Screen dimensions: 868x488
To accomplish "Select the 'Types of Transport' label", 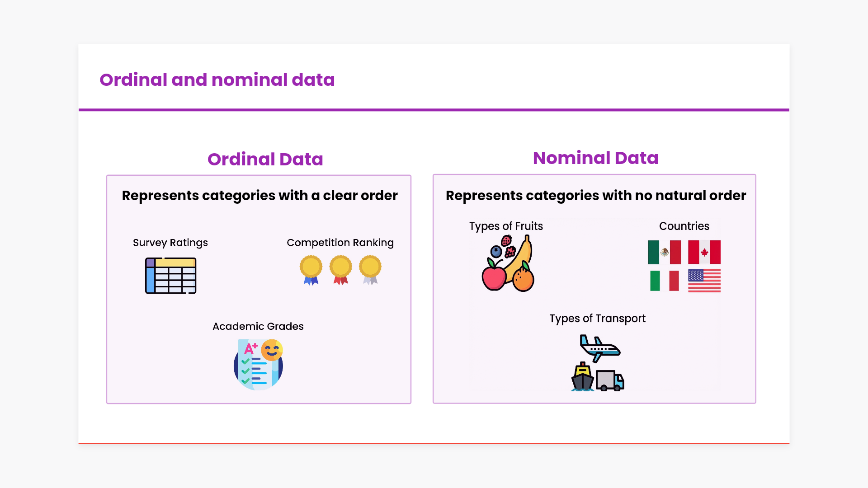I will click(597, 319).
